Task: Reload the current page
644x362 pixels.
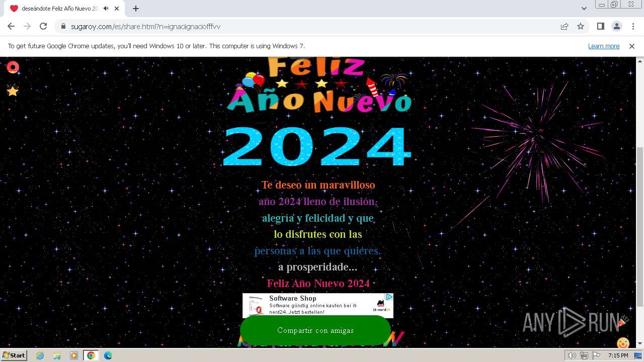Action: pos(43,26)
